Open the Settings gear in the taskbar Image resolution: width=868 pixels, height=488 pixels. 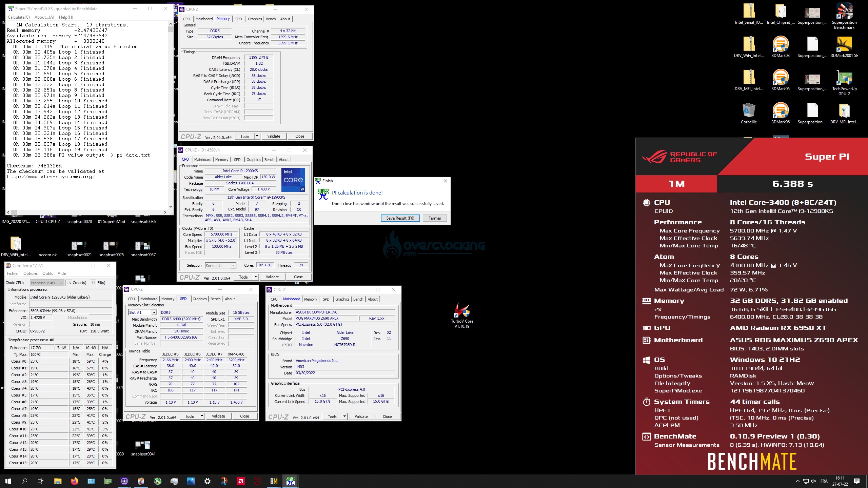(207, 481)
